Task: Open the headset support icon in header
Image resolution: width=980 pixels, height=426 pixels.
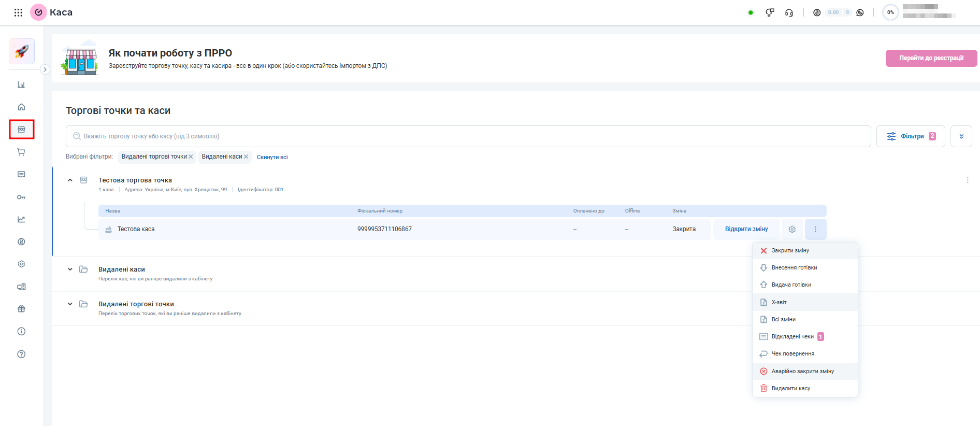Action: click(789, 12)
